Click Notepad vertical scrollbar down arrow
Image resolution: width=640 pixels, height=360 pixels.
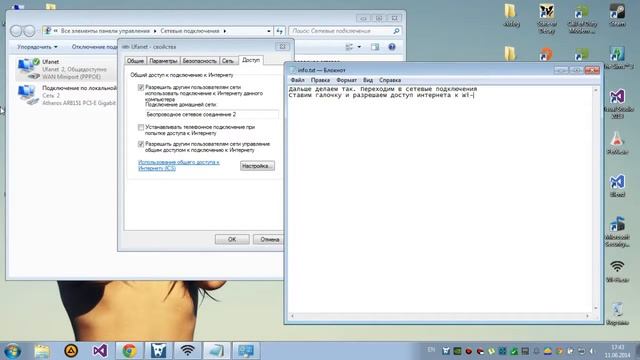pyautogui.click(x=596, y=309)
